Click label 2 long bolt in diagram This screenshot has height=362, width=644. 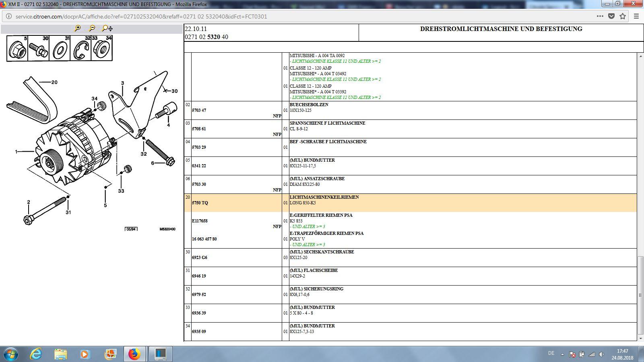[29, 202]
